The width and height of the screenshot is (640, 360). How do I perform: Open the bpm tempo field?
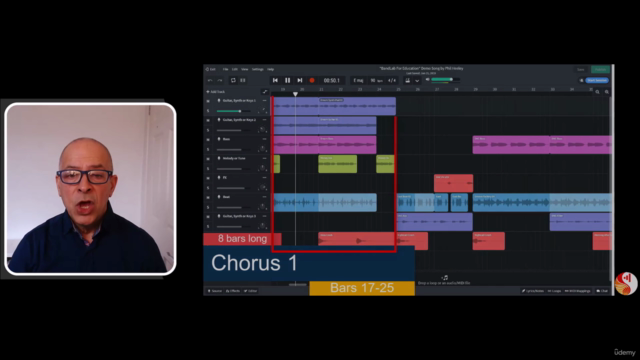click(x=376, y=80)
